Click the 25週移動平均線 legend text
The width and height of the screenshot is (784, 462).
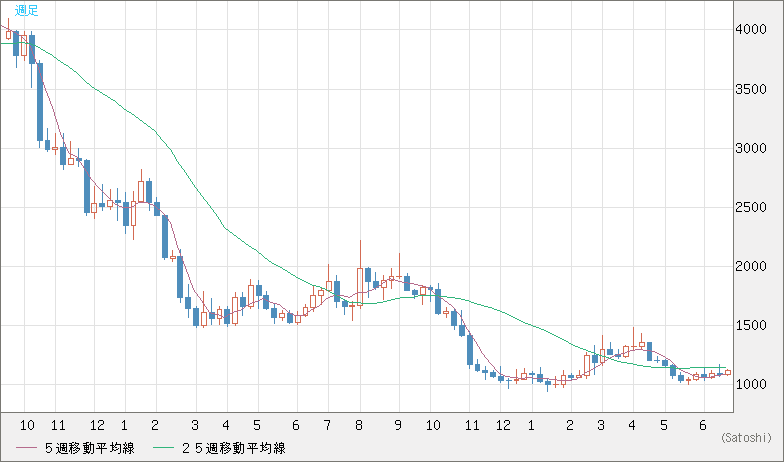pos(234,448)
